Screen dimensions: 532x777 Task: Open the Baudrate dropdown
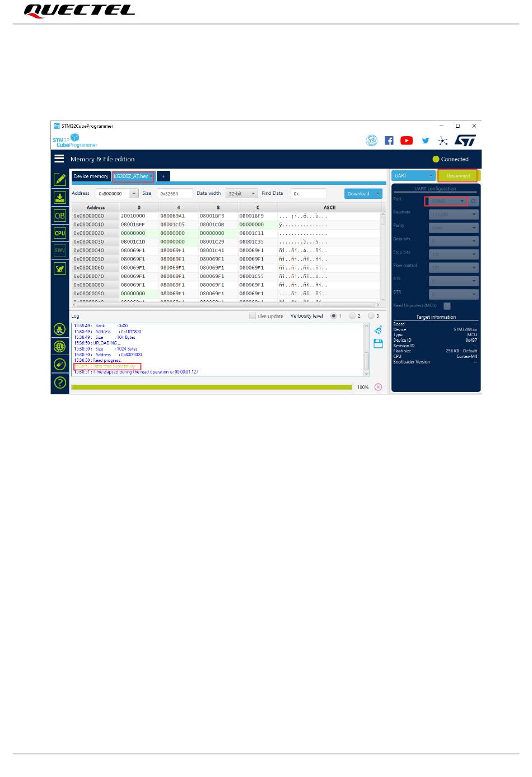(x=454, y=214)
